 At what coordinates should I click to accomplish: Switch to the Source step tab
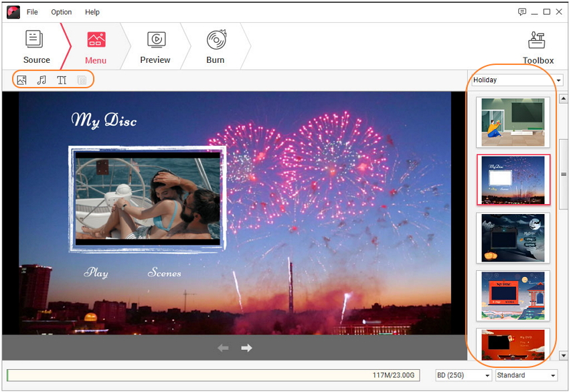tap(36, 47)
